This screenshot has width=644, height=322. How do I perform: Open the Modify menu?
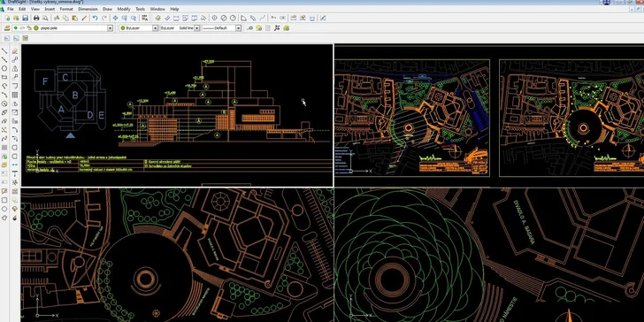point(124,9)
